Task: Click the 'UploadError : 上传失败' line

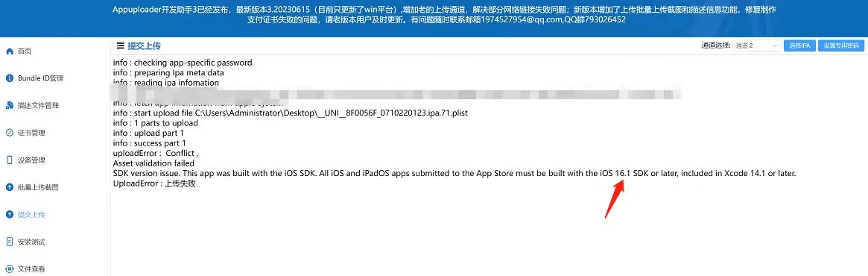Action: pyautogui.click(x=154, y=184)
